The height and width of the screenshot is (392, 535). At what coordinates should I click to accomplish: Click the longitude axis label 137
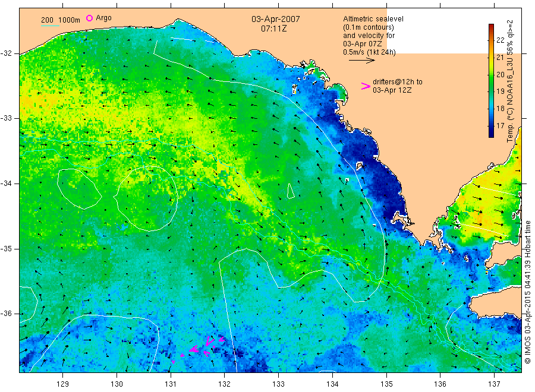[494, 384]
